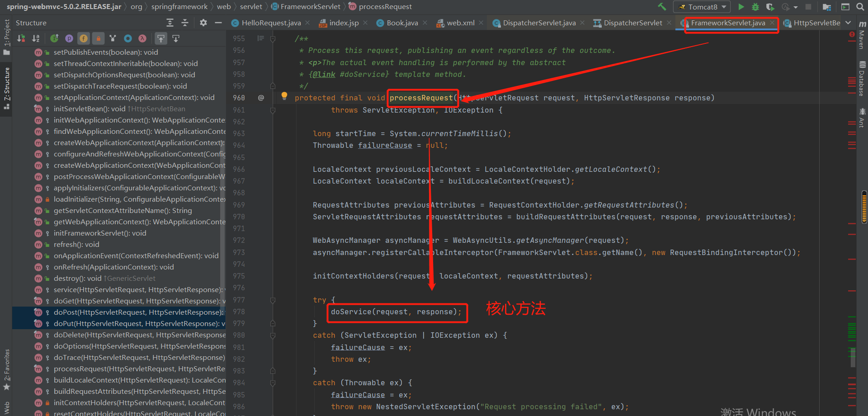The width and height of the screenshot is (868, 416).
Task: Open the HttpServletBe… editor tab
Action: [812, 23]
